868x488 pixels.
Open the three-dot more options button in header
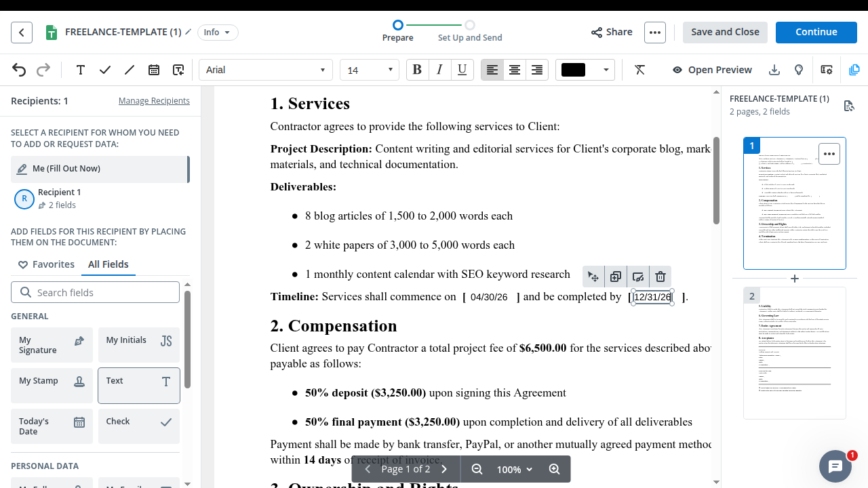(654, 32)
